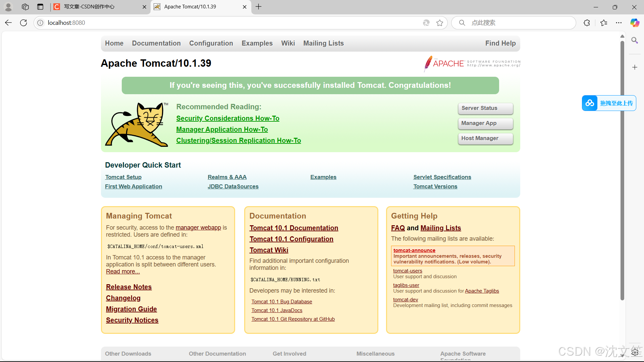Open the tab actions menu icon
644x362 pixels.
pyautogui.click(x=40, y=7)
